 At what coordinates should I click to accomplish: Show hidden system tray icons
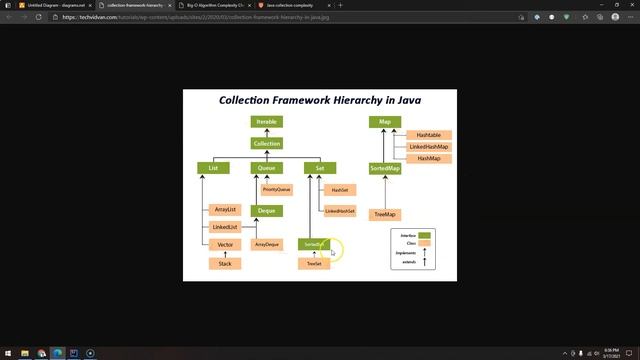(565, 353)
